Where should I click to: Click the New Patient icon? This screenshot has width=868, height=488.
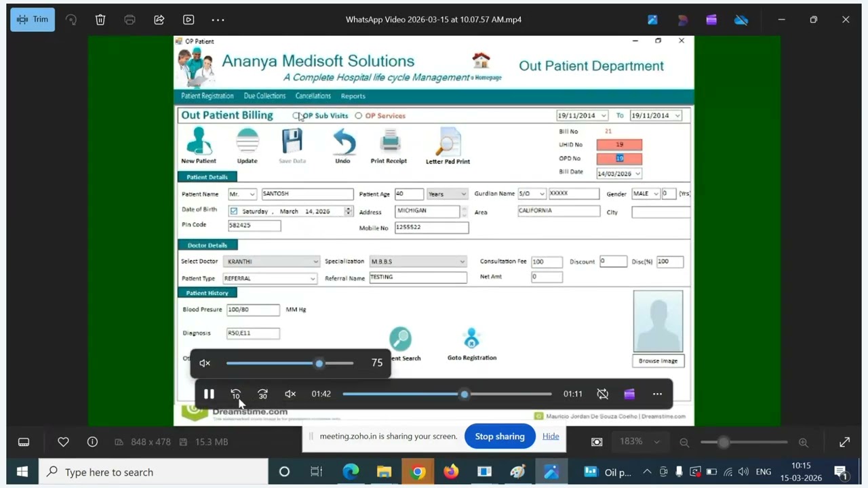pos(199,142)
